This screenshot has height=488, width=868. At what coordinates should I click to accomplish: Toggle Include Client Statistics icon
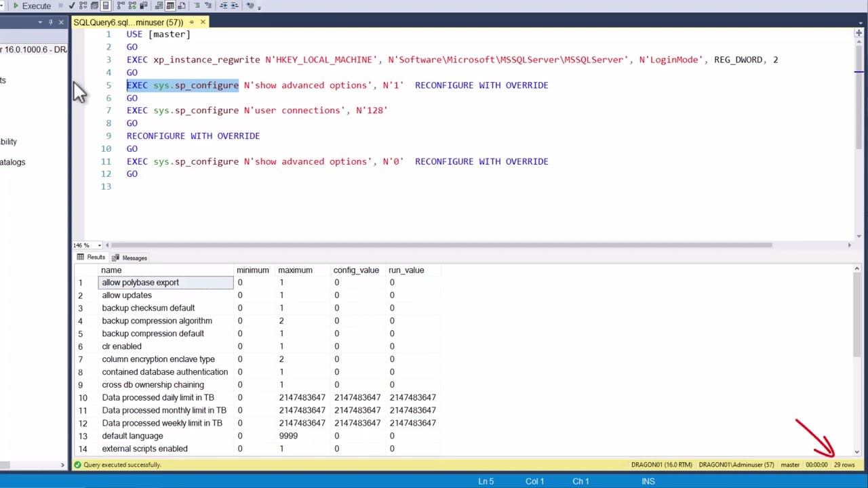tap(144, 5)
